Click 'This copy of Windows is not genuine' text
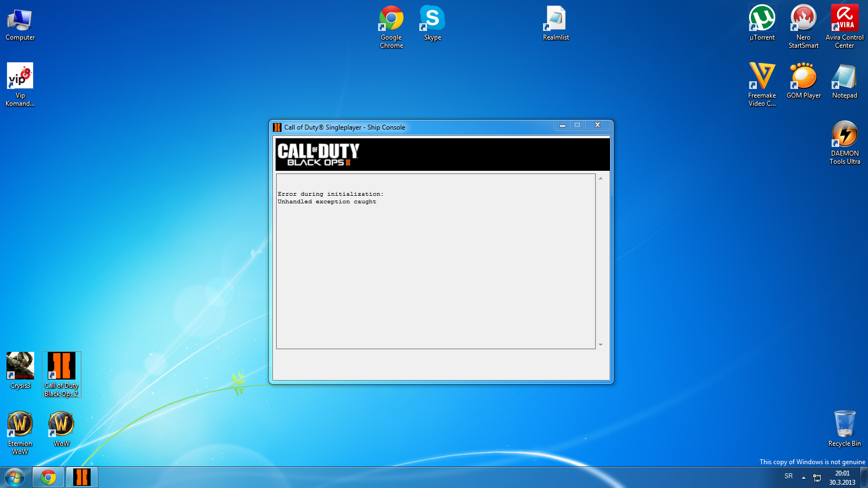 click(812, 462)
